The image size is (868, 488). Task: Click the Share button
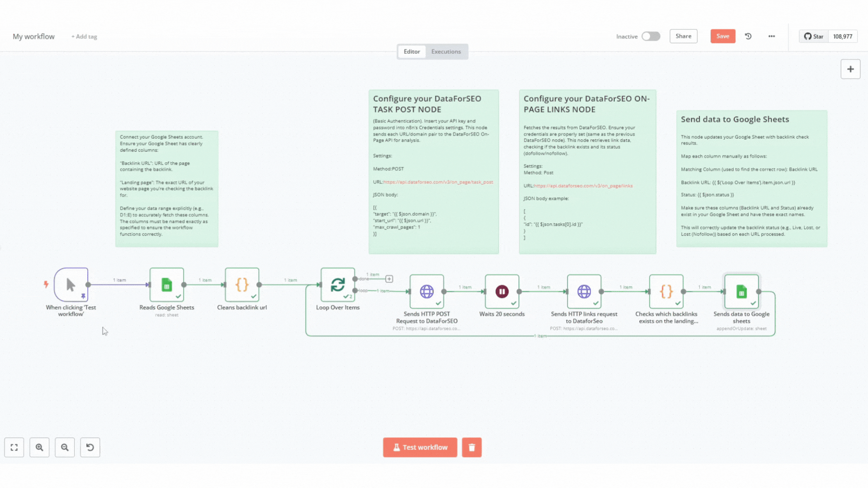pos(684,36)
